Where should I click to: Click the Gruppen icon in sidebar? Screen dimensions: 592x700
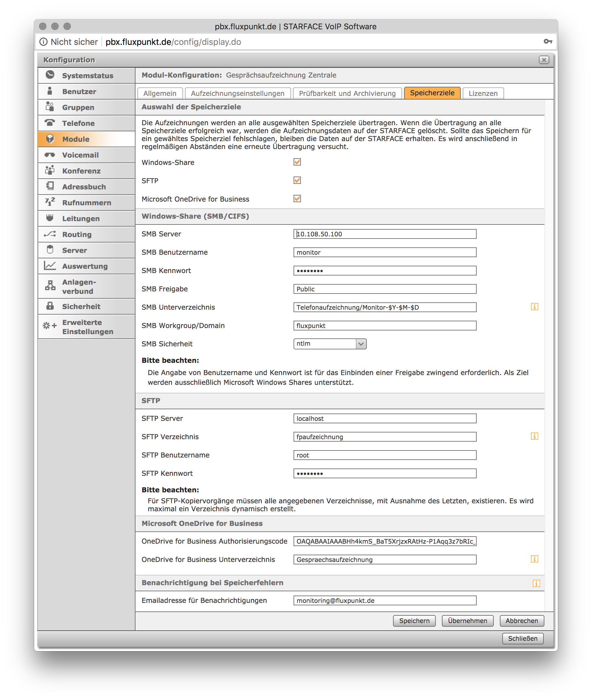50,107
